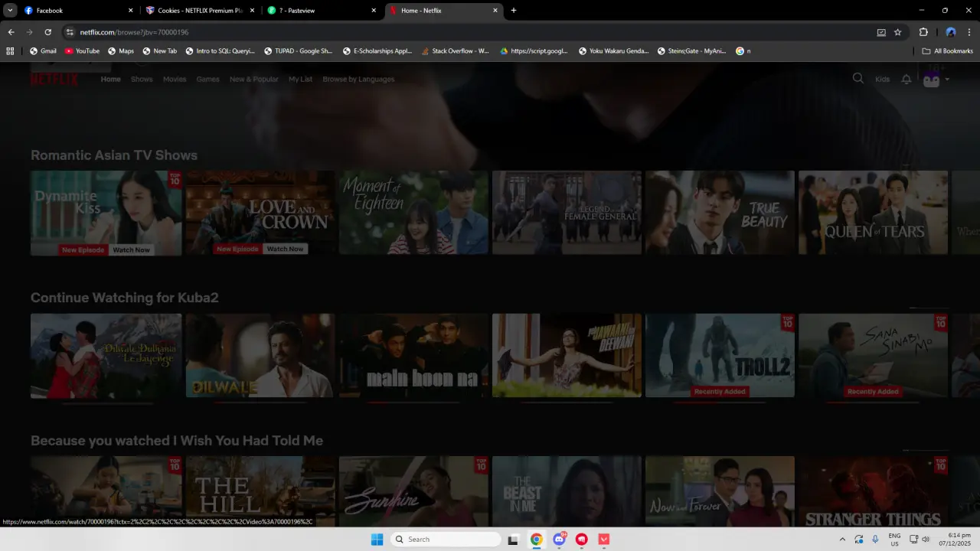980x551 pixels.
Task: Open the Chrome apps grid shortcut
Action: tap(10, 51)
